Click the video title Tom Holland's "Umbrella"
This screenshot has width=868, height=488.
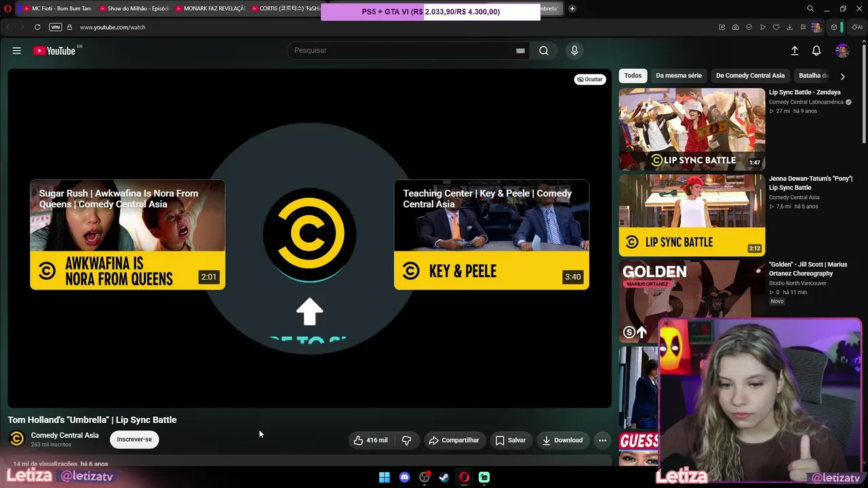click(x=92, y=420)
